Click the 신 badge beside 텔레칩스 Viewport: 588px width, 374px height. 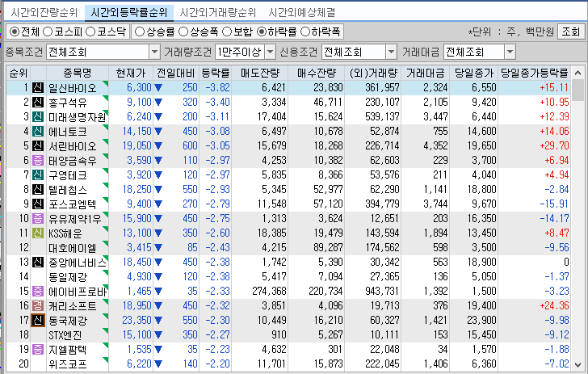click(37, 190)
